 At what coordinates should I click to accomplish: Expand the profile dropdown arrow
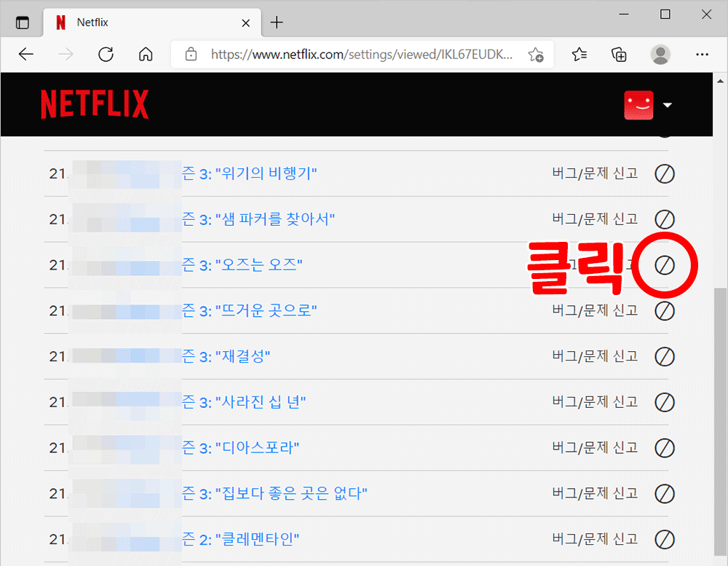[667, 105]
